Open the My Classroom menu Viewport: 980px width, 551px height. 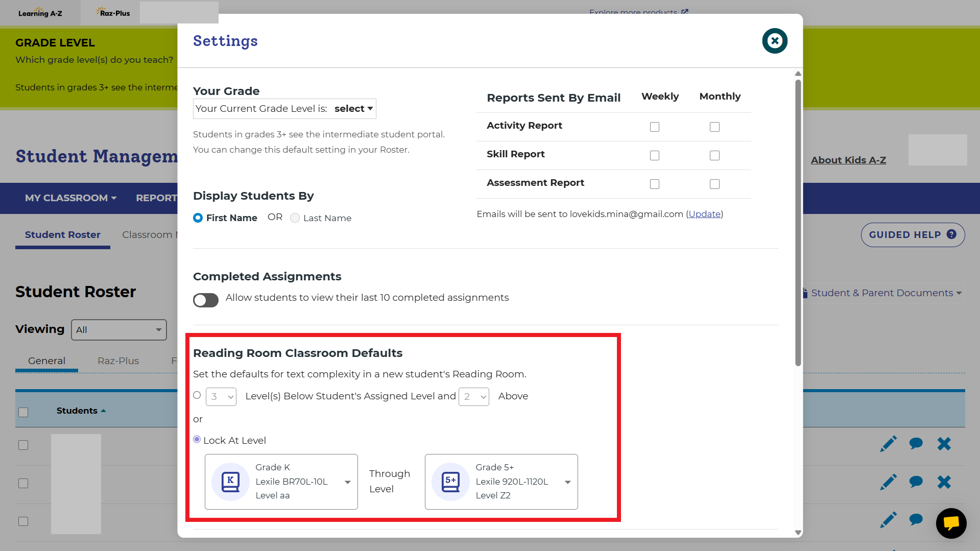click(x=70, y=198)
